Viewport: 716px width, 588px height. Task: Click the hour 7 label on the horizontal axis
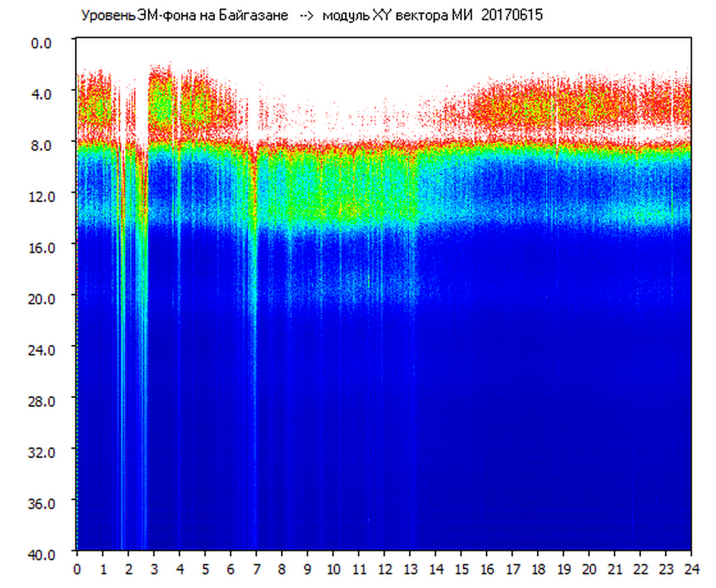click(x=257, y=569)
